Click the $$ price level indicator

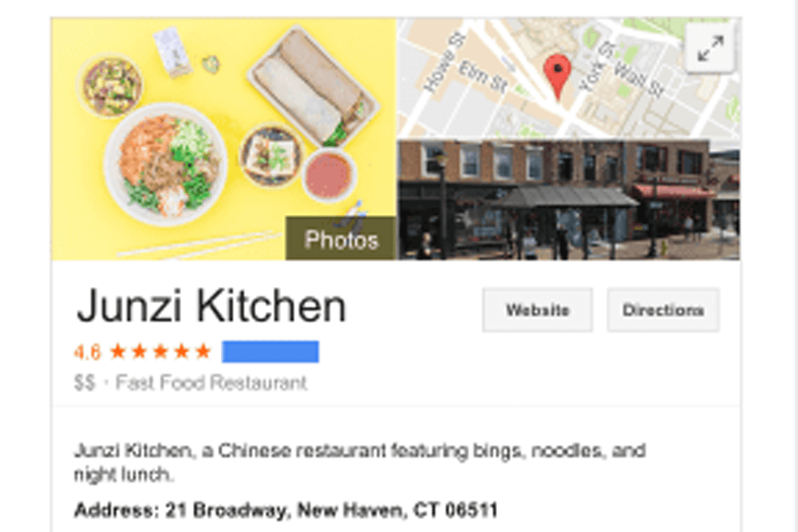pyautogui.click(x=85, y=383)
